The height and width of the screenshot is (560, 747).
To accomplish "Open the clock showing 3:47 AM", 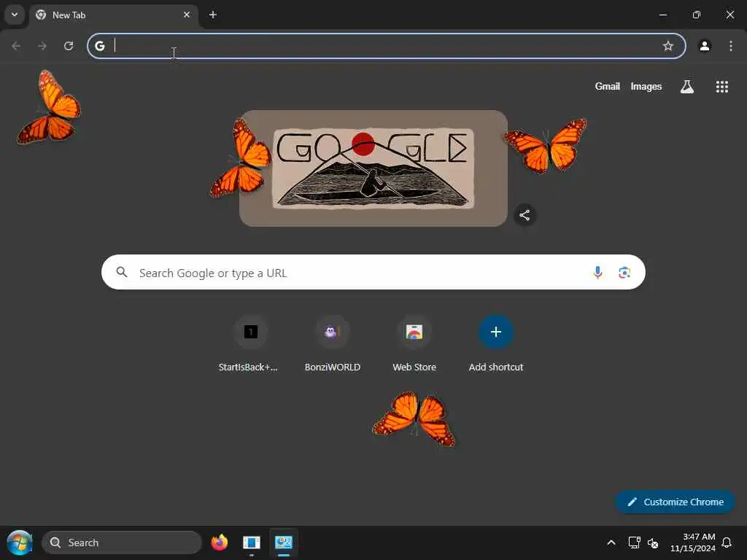I will point(693,542).
